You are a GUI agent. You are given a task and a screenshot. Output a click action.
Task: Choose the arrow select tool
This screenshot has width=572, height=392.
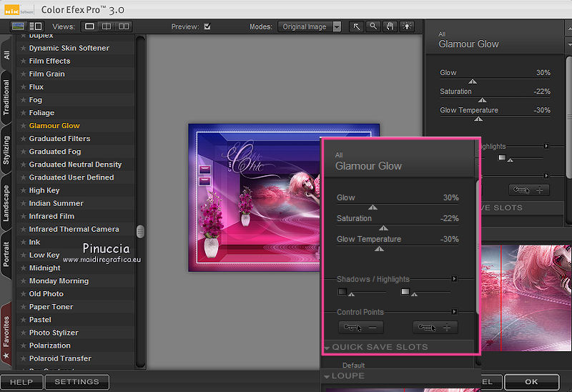click(356, 26)
